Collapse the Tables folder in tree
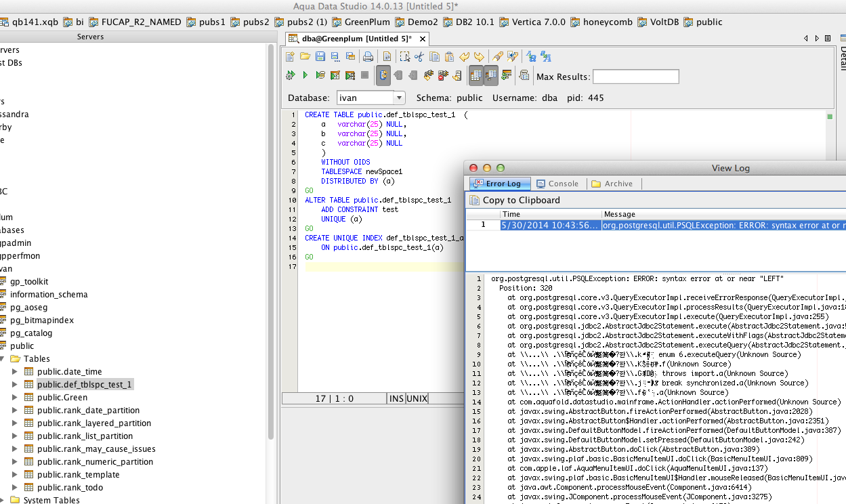The width and height of the screenshot is (846, 504). [x=2, y=358]
